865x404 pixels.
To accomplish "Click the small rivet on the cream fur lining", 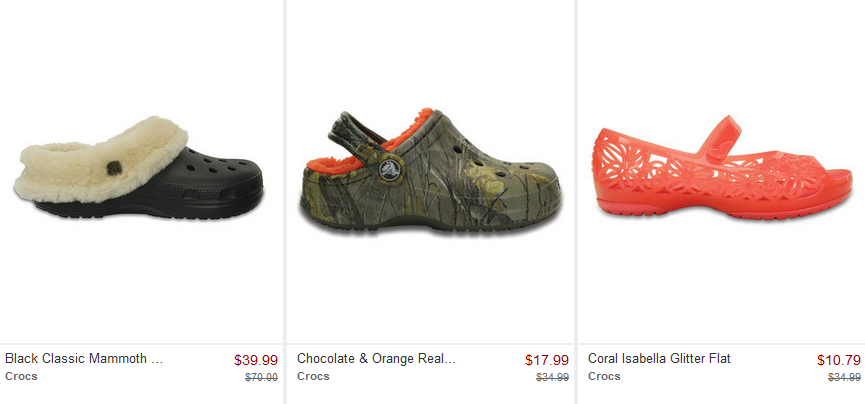I will click(x=114, y=168).
